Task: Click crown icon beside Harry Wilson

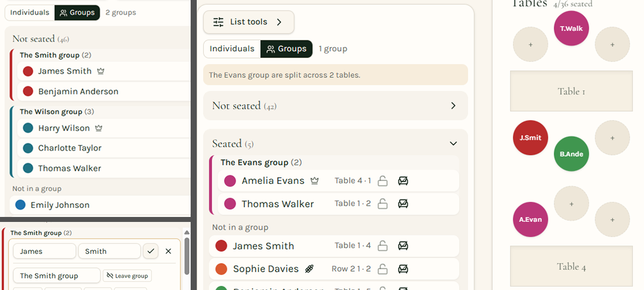Action: pyautogui.click(x=99, y=128)
